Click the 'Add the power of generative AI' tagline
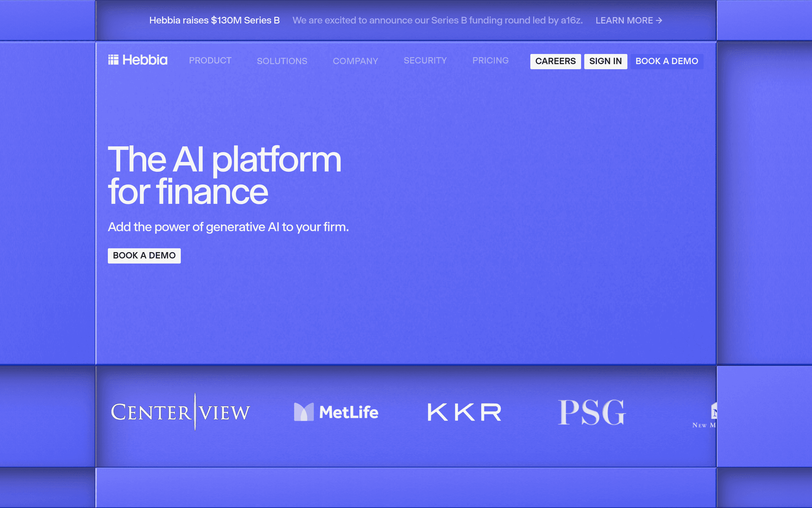Viewport: 812px width, 508px height. (x=228, y=227)
